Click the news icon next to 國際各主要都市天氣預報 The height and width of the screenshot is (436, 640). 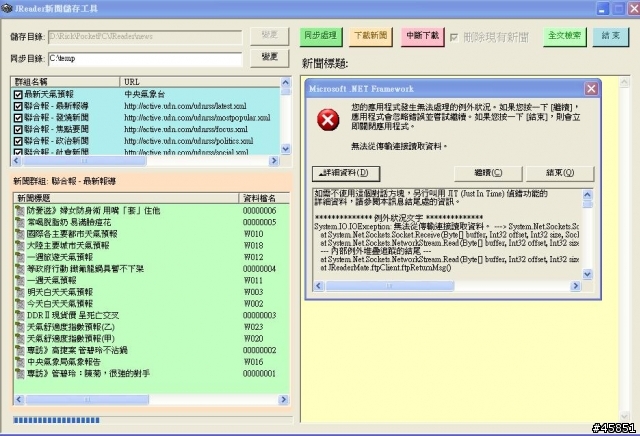tap(20, 234)
